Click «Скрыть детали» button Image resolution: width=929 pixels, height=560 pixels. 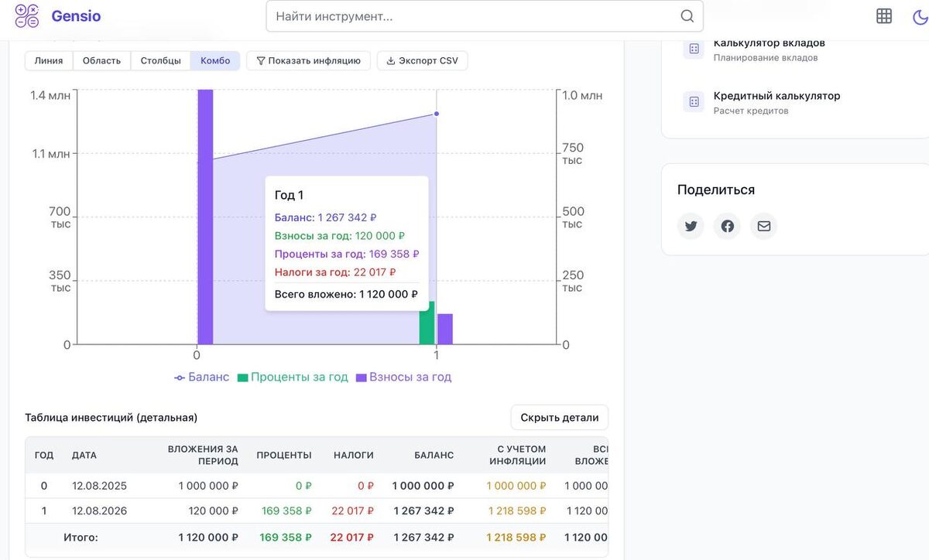(559, 418)
